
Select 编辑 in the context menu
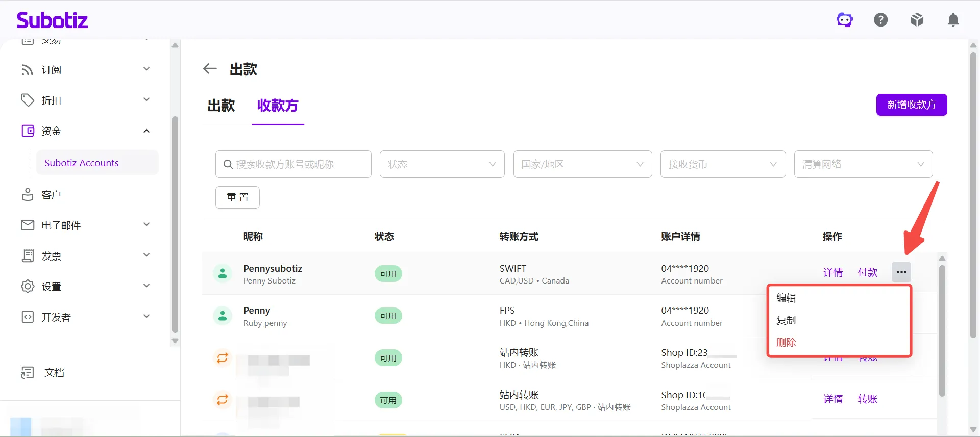click(786, 298)
